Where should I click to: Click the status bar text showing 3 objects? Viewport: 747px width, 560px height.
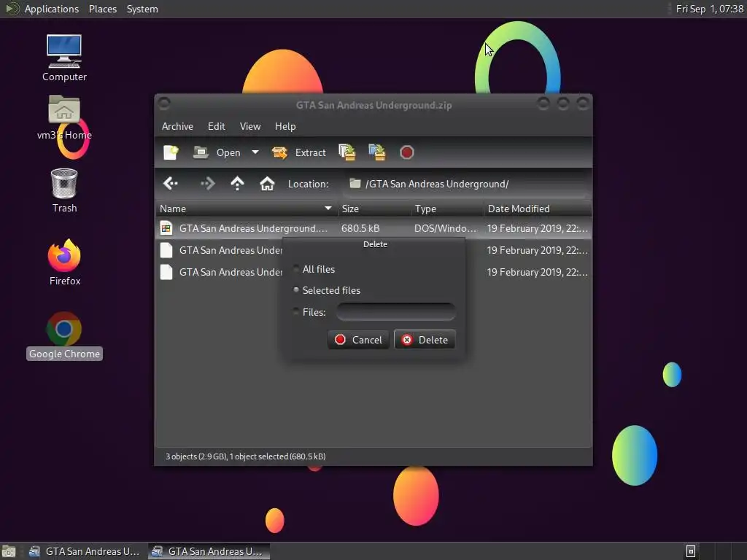pyautogui.click(x=245, y=456)
